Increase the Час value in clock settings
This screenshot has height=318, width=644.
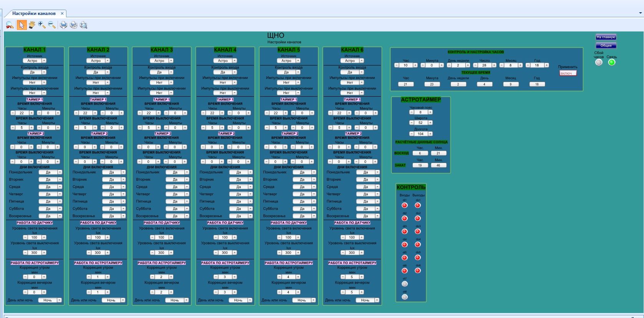point(415,65)
